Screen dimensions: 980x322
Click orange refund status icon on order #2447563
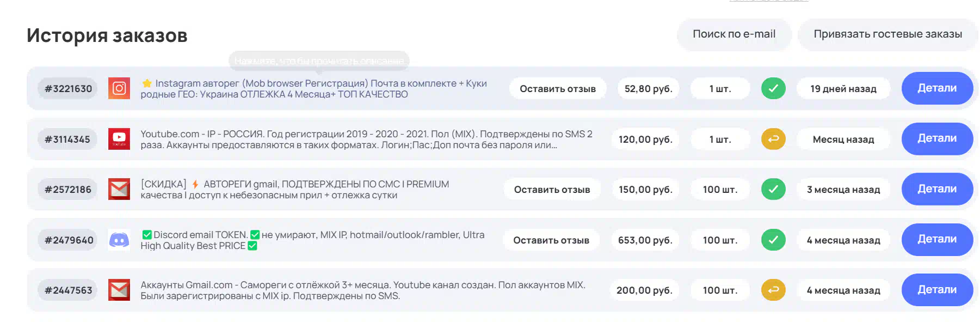773,290
